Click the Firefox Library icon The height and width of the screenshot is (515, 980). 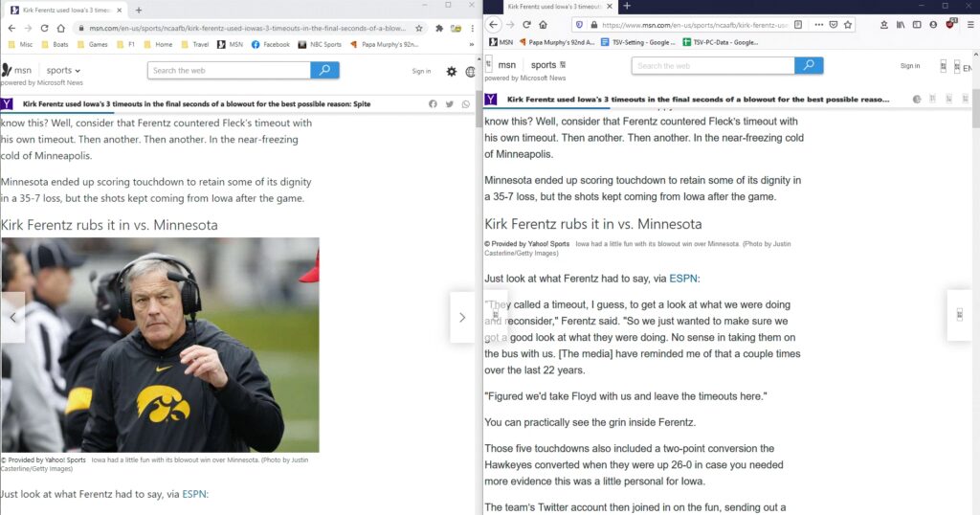pyautogui.click(x=901, y=24)
